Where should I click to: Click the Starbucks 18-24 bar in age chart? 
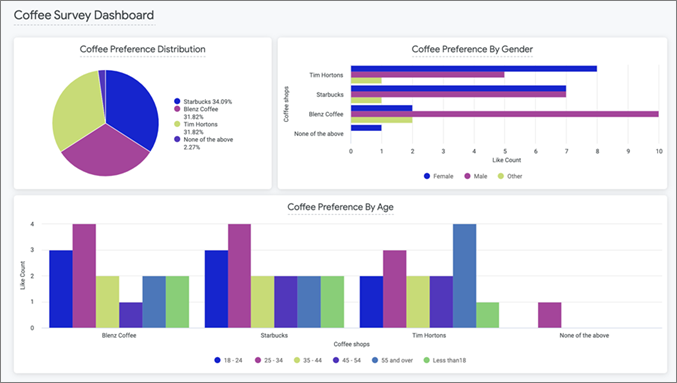click(216, 289)
